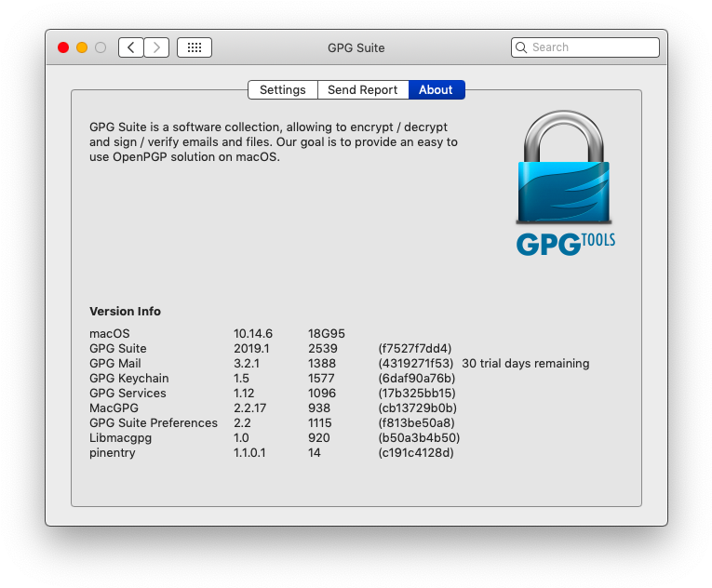
Task: Click the 'Libmacgpg' row label
Action: pos(120,437)
